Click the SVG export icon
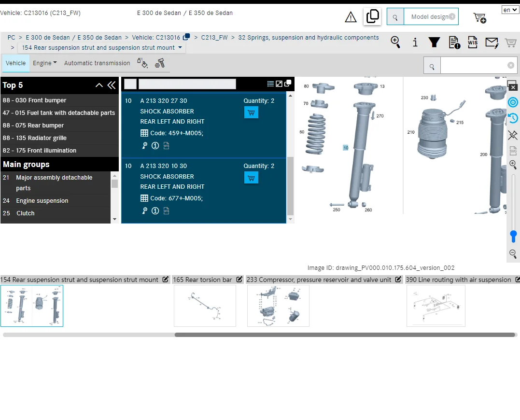Screen dimensions: 520x420 click(x=513, y=151)
